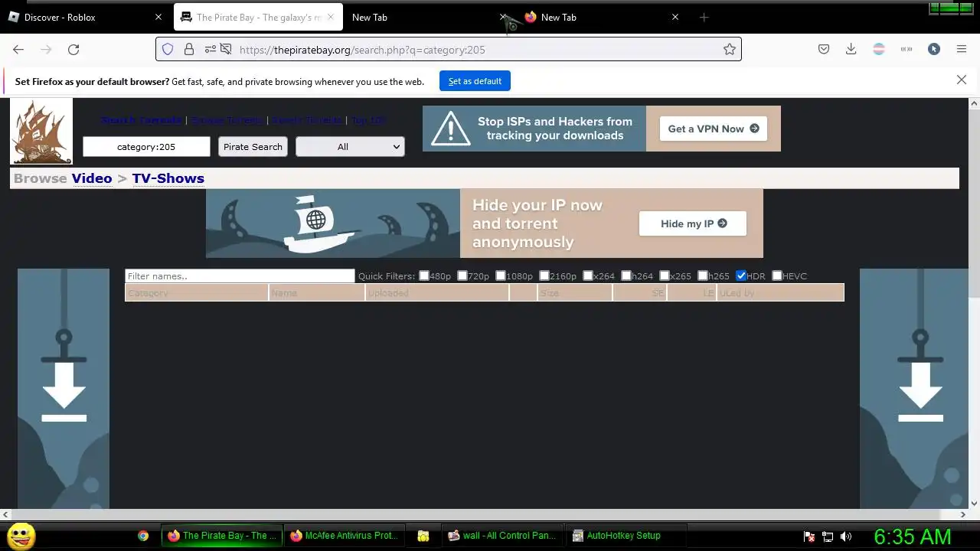The width and height of the screenshot is (980, 551).
Task: Tick the x265 filter checkbox
Action: pos(665,275)
